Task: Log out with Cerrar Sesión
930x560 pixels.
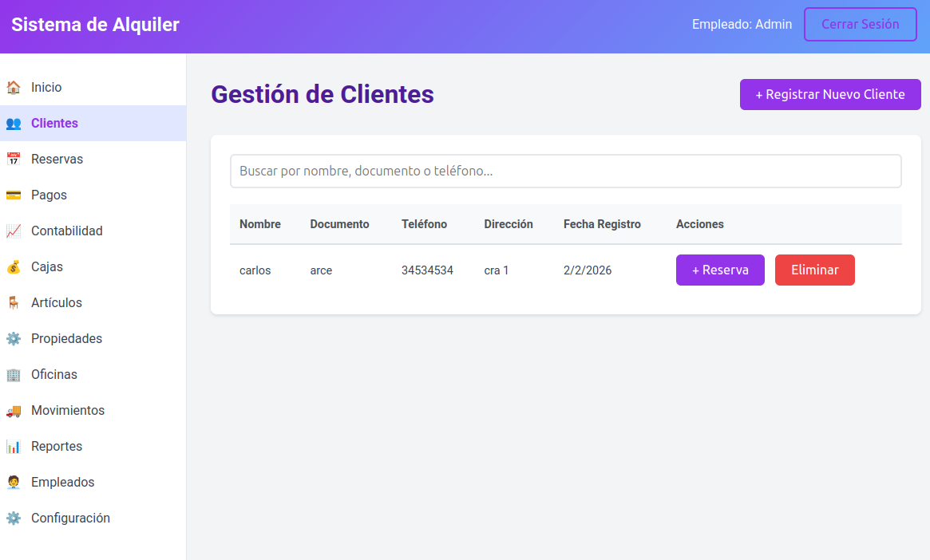Action: point(860,24)
